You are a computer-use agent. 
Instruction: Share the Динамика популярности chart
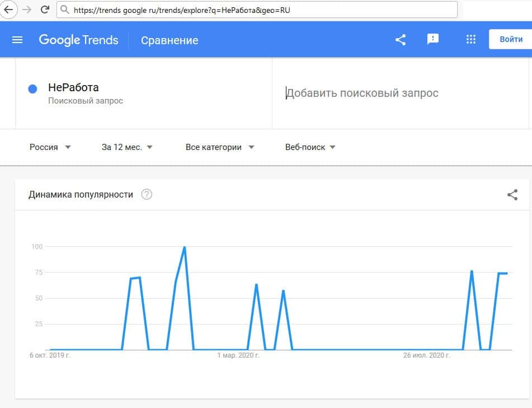512,195
